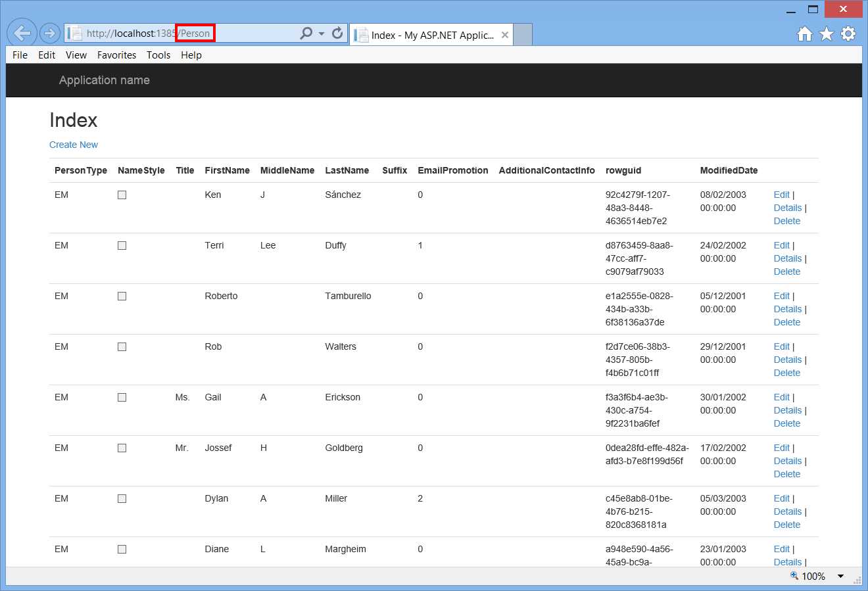Refresh the current page

337,33
